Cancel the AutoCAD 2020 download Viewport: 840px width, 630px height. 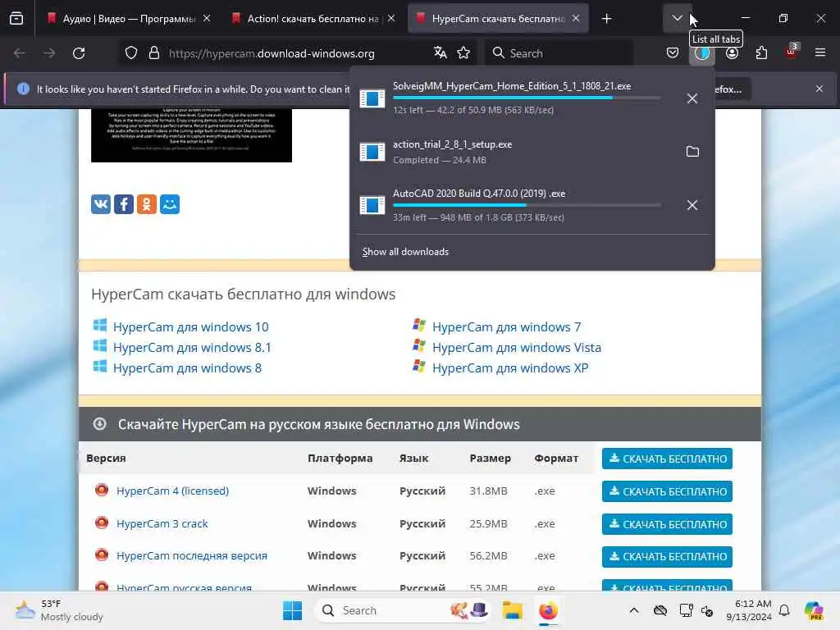692,205
